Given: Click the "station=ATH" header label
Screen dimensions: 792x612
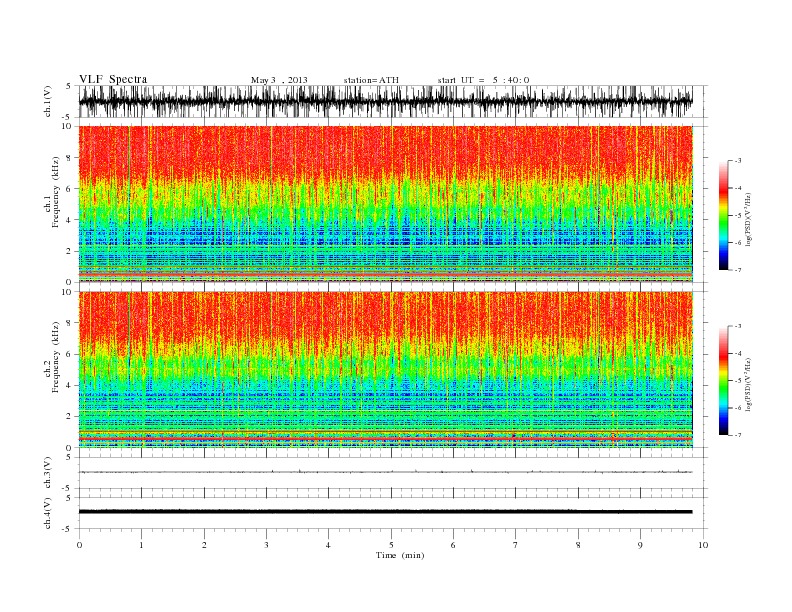Looking at the screenshot, I should [x=371, y=80].
